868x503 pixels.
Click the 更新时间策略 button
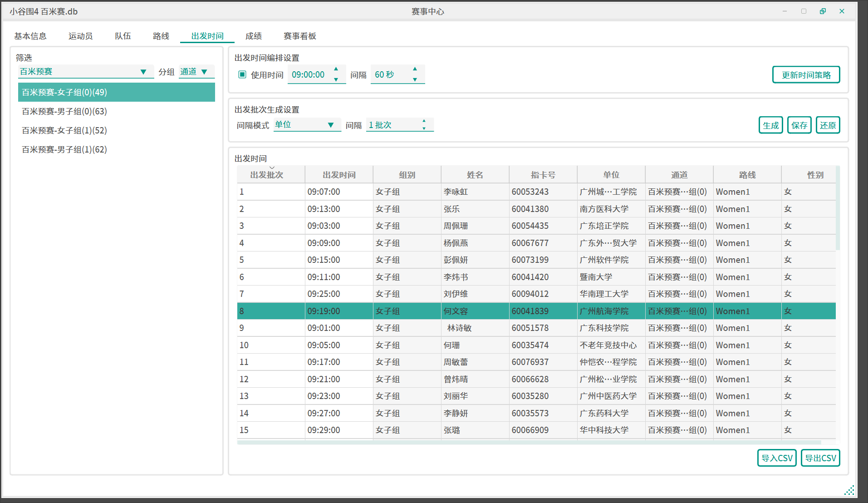coord(806,75)
